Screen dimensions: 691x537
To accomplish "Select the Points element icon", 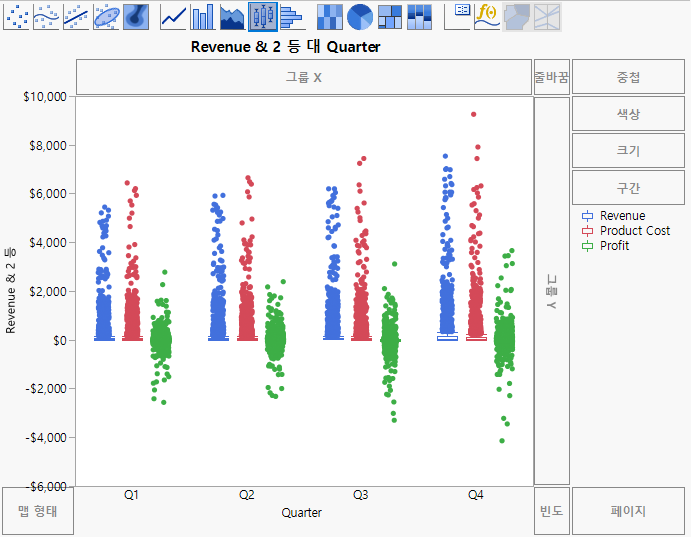I will 16,15.
